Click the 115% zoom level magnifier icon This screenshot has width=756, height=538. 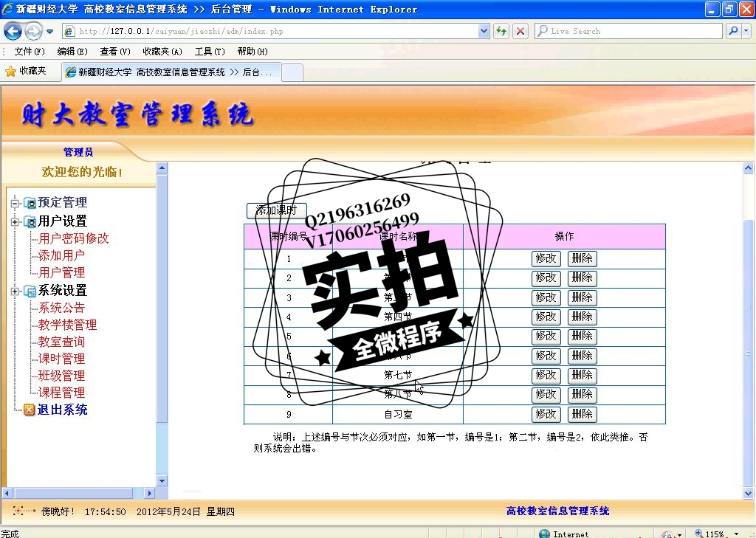tap(698, 533)
